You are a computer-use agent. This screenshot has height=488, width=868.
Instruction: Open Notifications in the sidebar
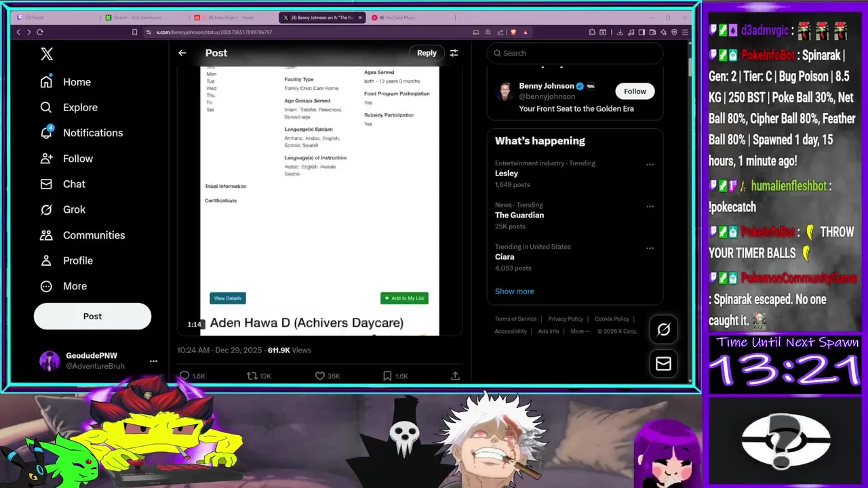click(81, 133)
